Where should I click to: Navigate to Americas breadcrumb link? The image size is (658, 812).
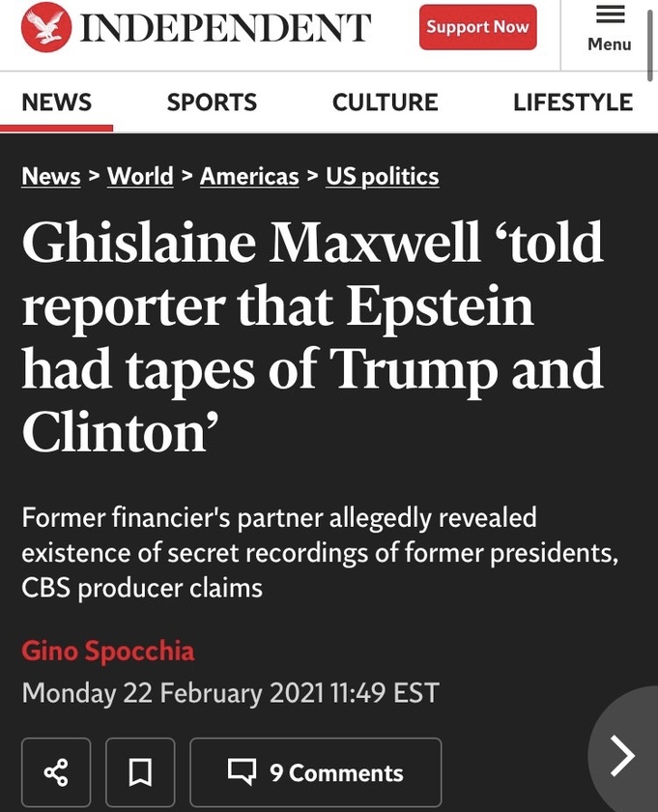(x=249, y=176)
